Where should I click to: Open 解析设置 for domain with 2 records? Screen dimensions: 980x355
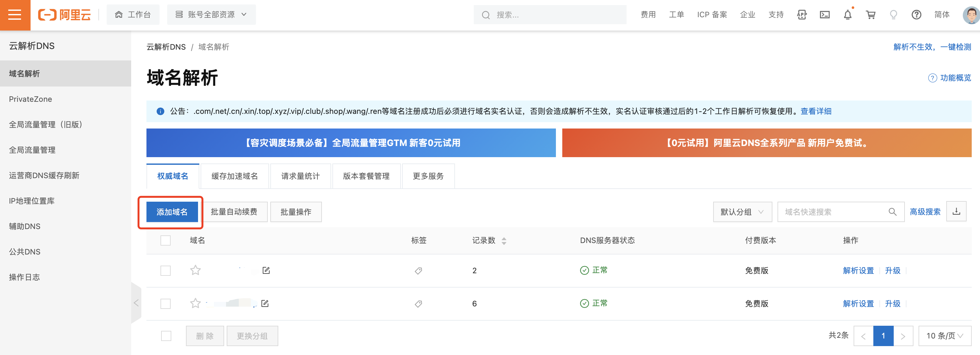click(x=858, y=270)
